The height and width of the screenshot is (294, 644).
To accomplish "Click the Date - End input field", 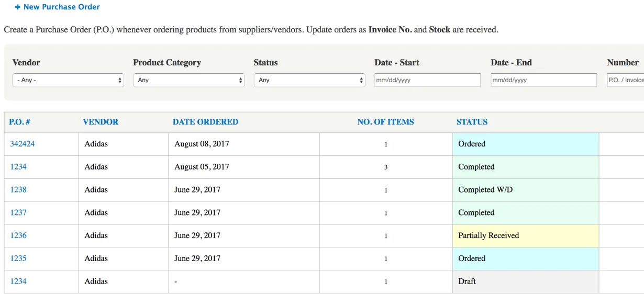I will point(543,80).
